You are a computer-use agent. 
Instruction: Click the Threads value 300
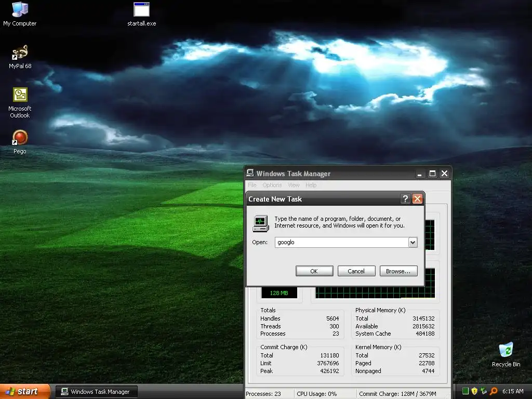point(334,326)
